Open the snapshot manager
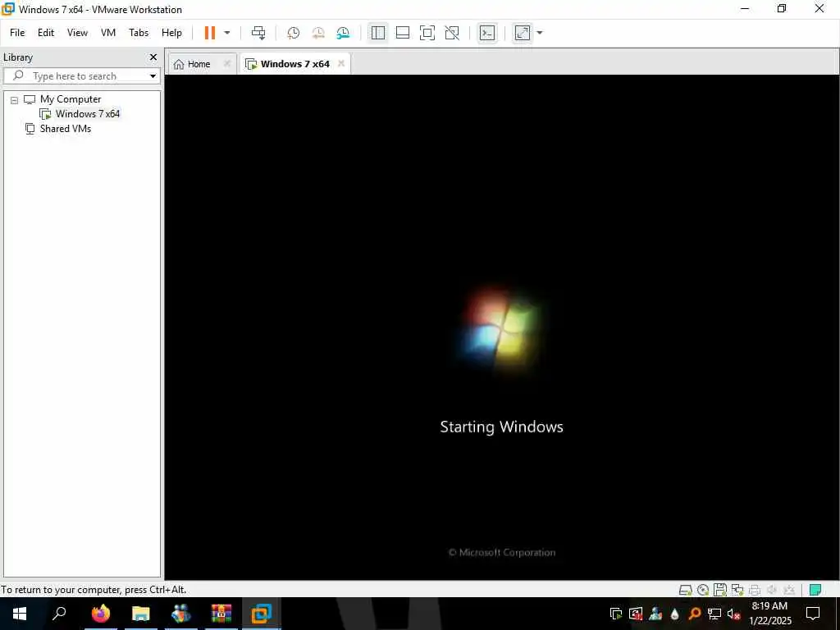The width and height of the screenshot is (840, 630). [x=343, y=33]
